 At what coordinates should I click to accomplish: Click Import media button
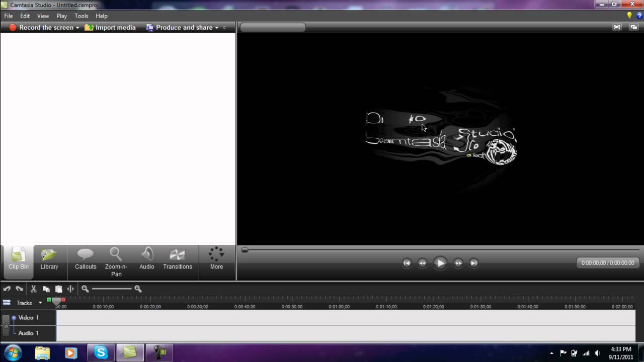(110, 28)
